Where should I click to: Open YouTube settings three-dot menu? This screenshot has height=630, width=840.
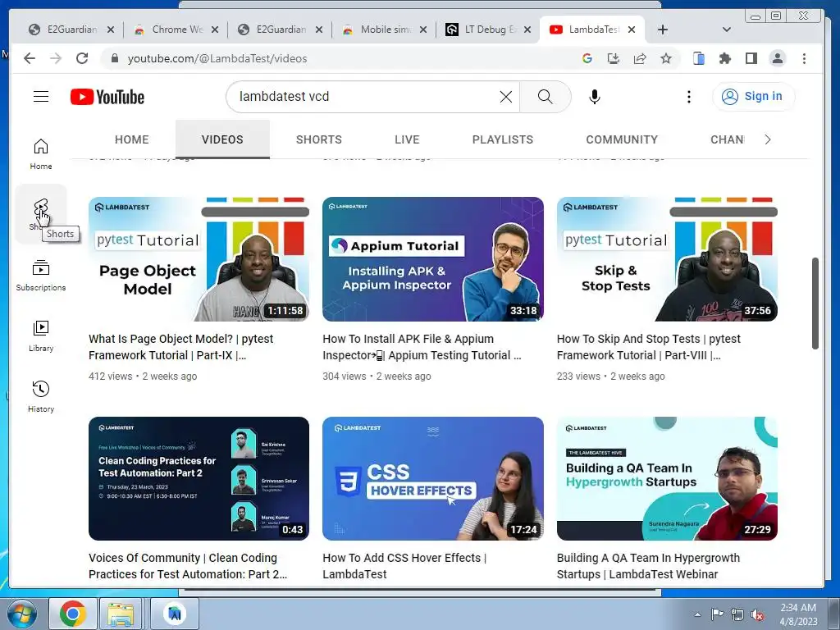[689, 97]
